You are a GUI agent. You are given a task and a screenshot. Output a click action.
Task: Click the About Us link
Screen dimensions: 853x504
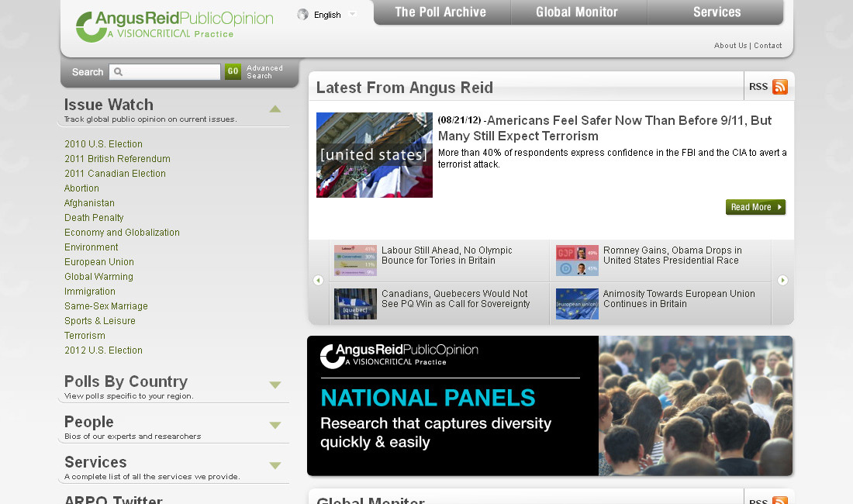coord(730,46)
